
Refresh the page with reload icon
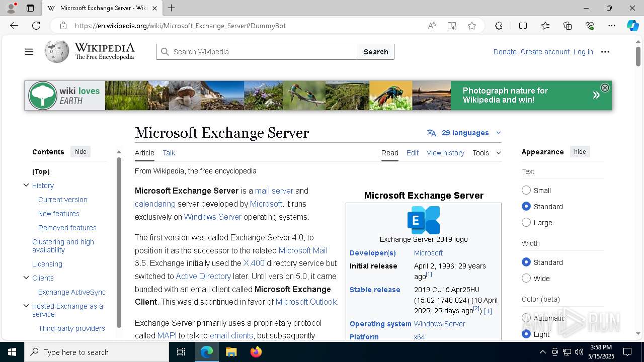pyautogui.click(x=36, y=26)
